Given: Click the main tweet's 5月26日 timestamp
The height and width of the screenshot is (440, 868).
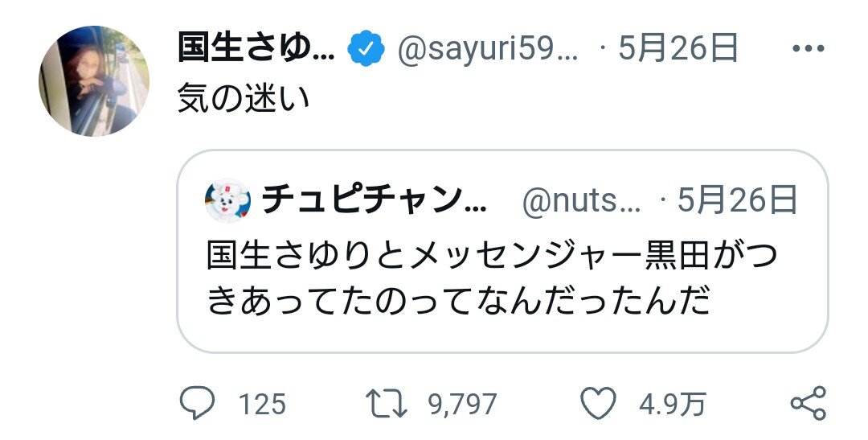Looking at the screenshot, I should 678,50.
